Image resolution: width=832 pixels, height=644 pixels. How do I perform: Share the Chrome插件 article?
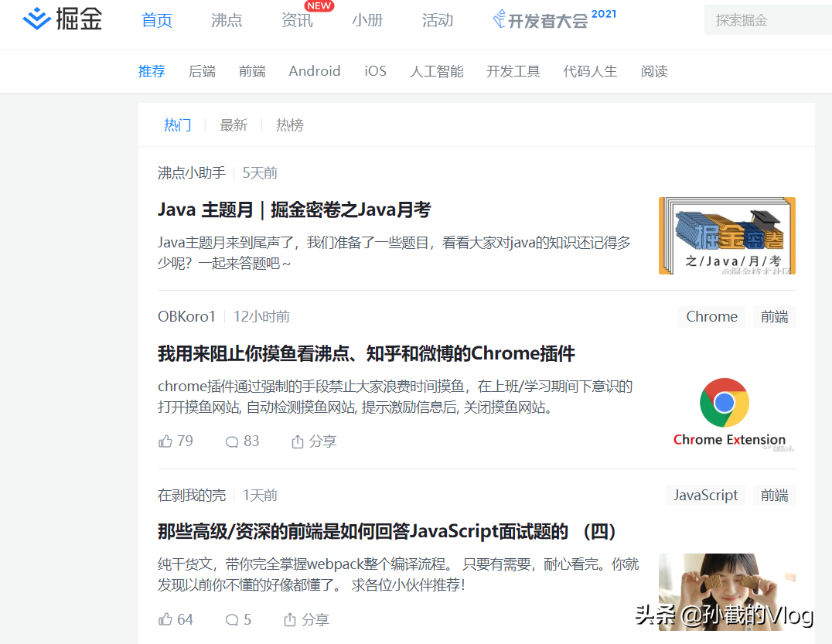tap(314, 441)
